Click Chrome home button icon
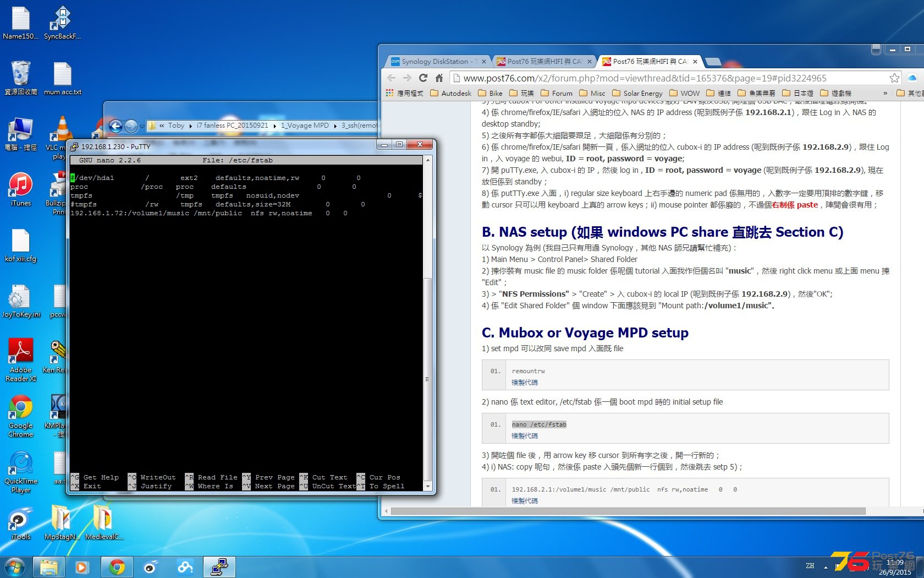 pos(439,78)
